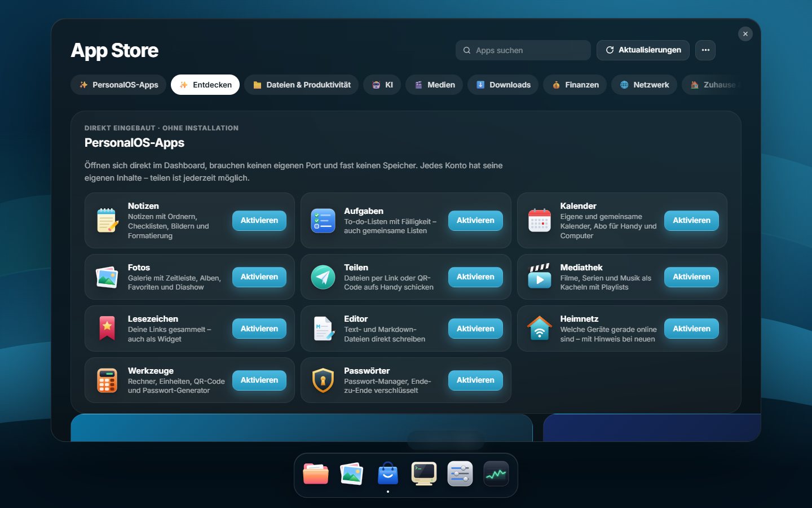Launch the Photos app from the dock
This screenshot has height=508, width=812.
352,474
